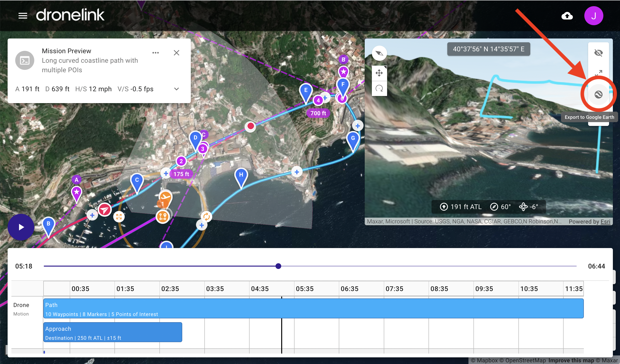
Task: Click the 02:35 timeline tick label
Action: click(x=170, y=288)
